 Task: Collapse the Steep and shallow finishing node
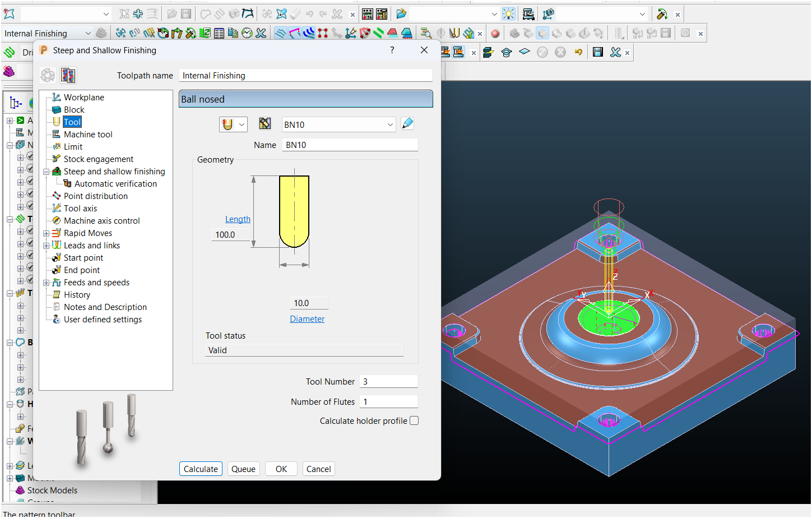click(x=46, y=172)
